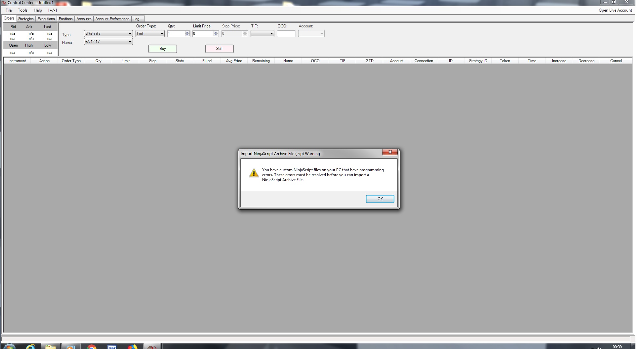
Task: Click the "Low" label in quote panel
Action: (x=48, y=45)
